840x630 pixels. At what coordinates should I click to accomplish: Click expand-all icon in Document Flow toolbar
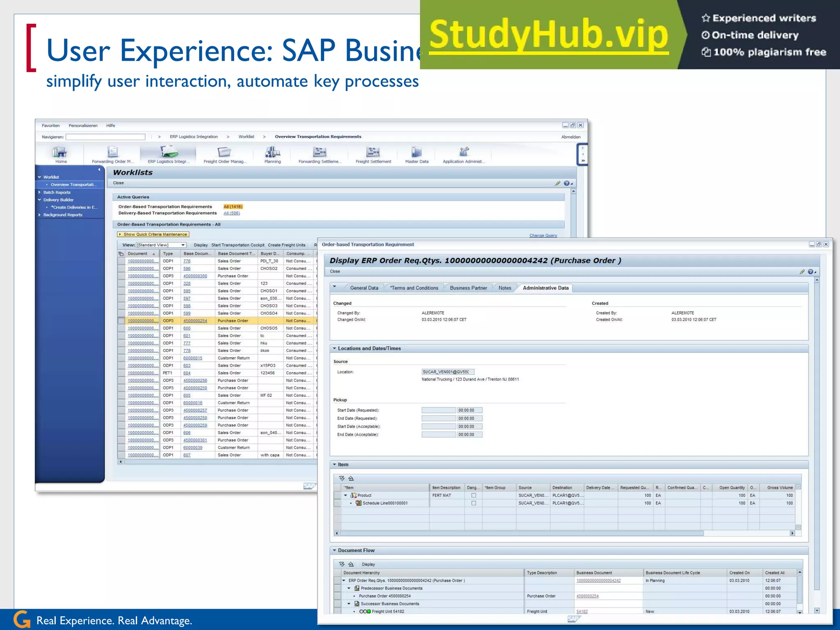tap(342, 564)
